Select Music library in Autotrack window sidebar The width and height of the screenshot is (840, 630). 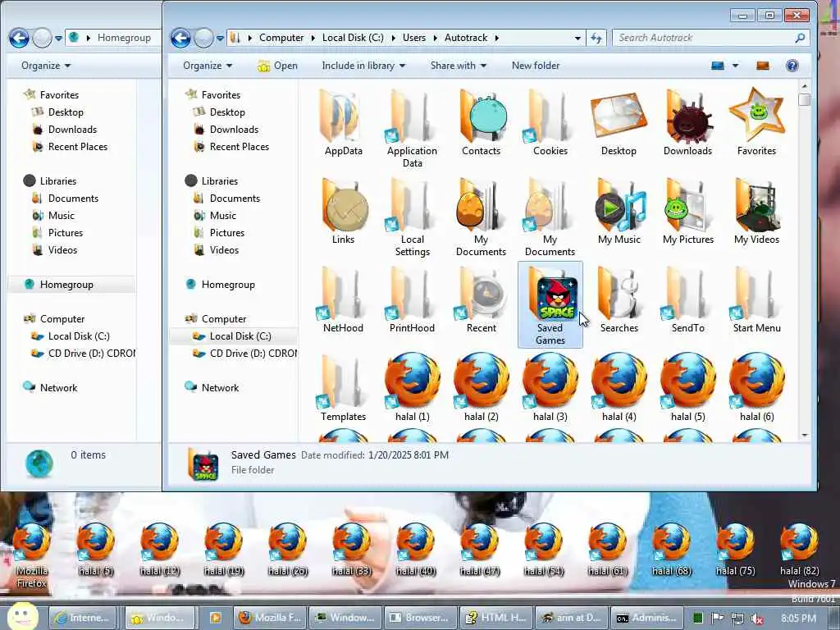216,216
